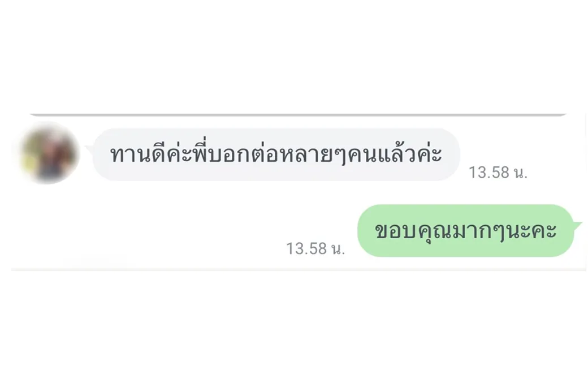Click the empty white area above the chat divider
This screenshot has height=378, width=588.
[x=294, y=57]
